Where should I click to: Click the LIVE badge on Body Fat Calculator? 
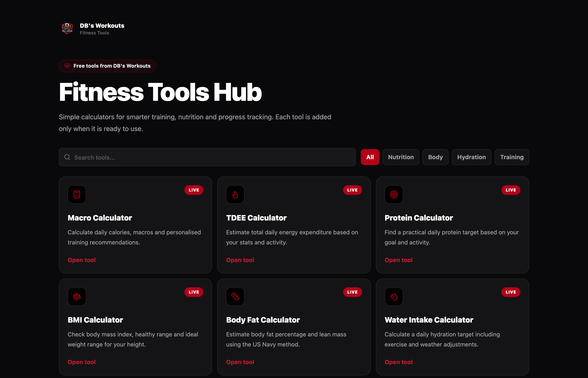click(x=352, y=292)
